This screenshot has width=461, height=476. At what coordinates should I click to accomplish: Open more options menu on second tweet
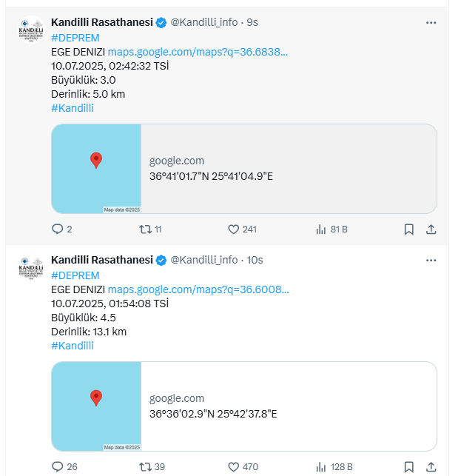[x=431, y=260]
